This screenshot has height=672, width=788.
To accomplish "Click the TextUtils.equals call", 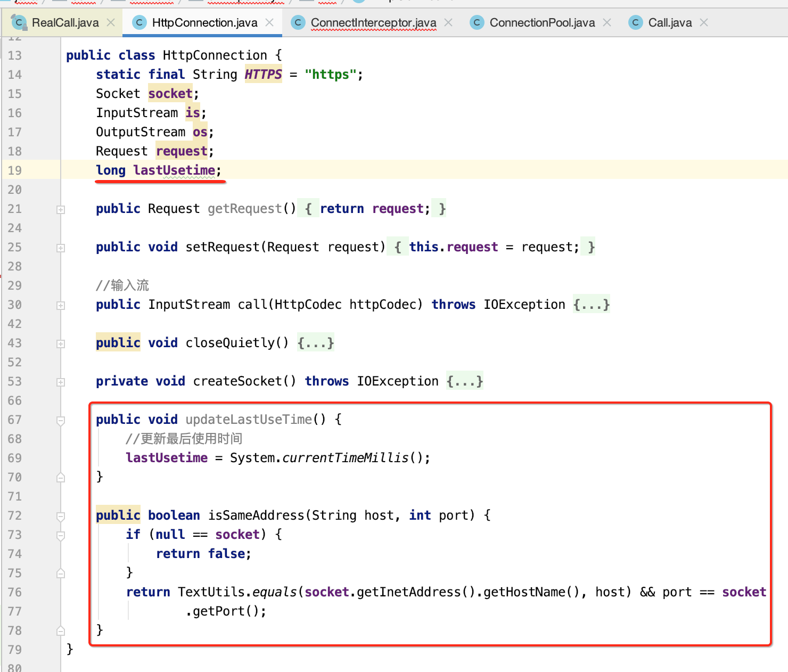I will click(237, 592).
